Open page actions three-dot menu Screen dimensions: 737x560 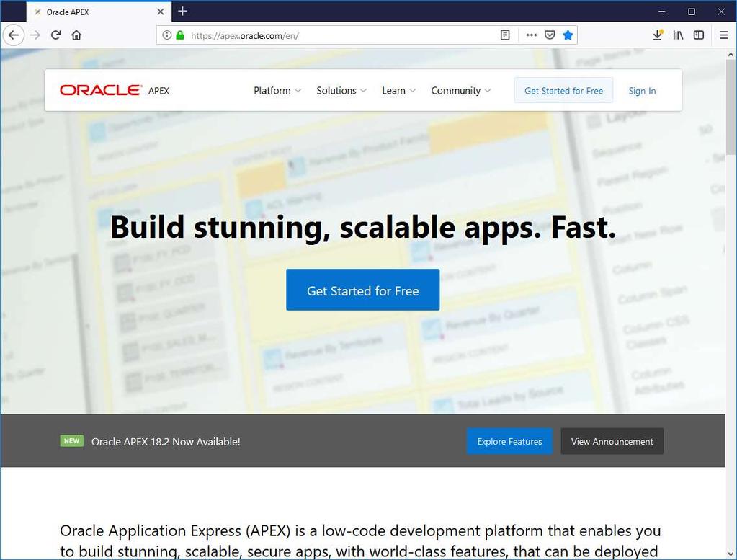click(532, 35)
